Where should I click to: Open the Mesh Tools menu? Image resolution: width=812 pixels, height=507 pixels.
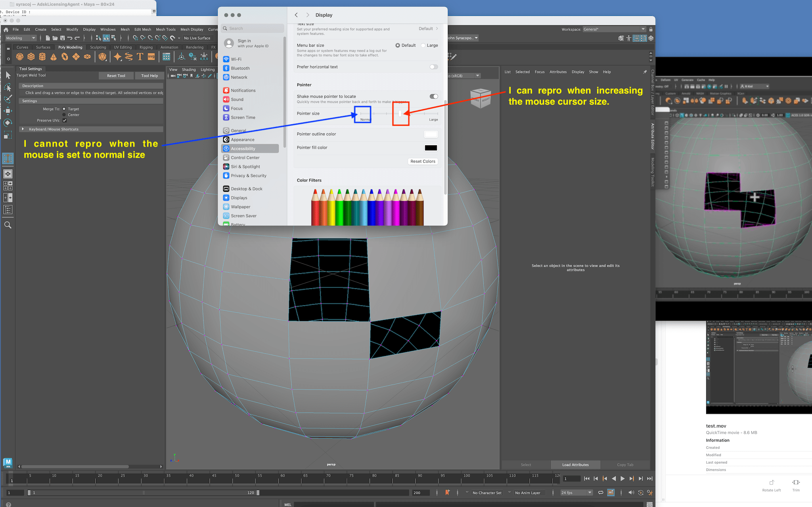click(x=165, y=29)
